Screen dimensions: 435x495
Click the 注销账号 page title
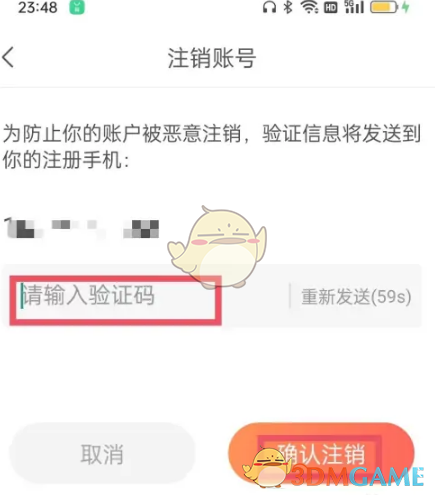(x=212, y=58)
